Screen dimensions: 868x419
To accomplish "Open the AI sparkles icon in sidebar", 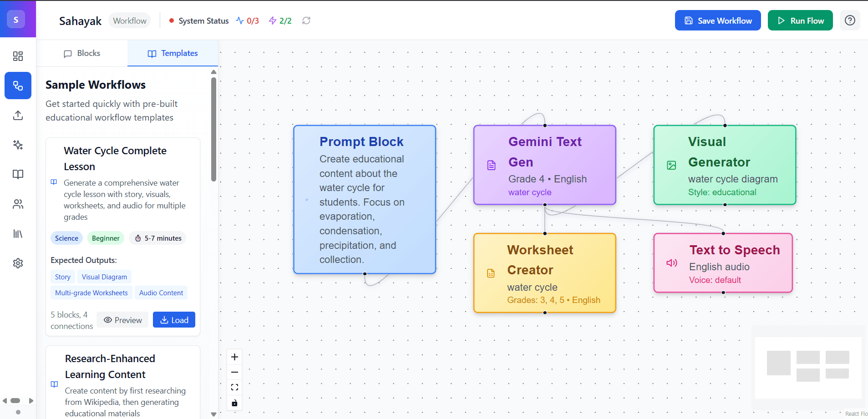I will (18, 145).
